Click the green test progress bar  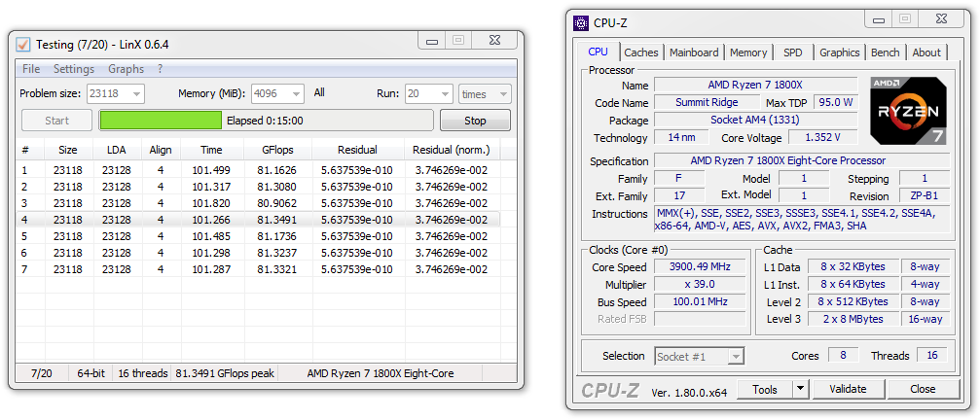162,121
